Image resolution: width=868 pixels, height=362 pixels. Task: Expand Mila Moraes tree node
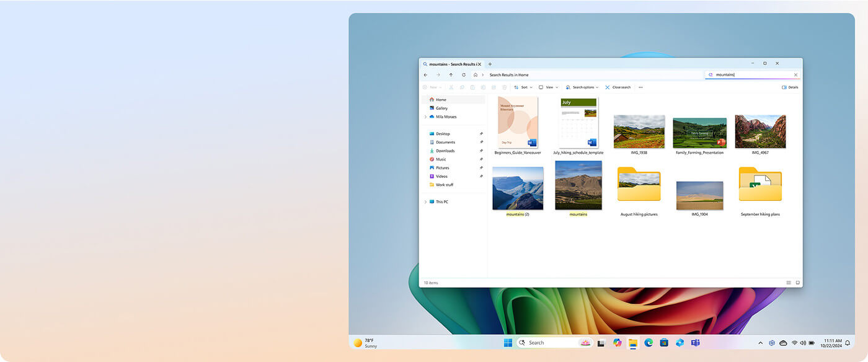tap(425, 117)
